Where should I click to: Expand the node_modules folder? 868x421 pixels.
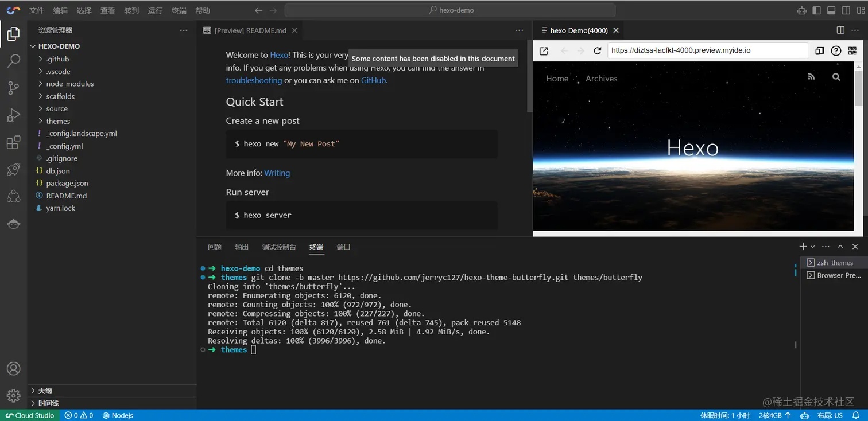[x=112, y=84]
